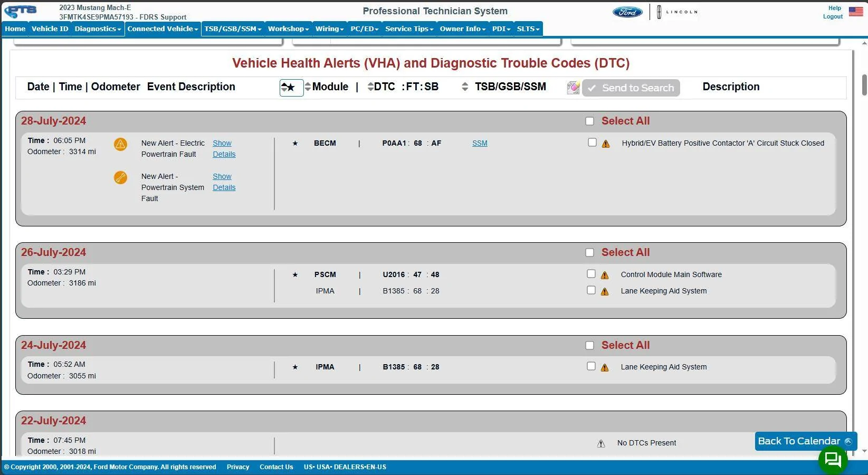
Task: Tick the checkbox for 24-July Lane Keeping Aid System
Action: 591,366
